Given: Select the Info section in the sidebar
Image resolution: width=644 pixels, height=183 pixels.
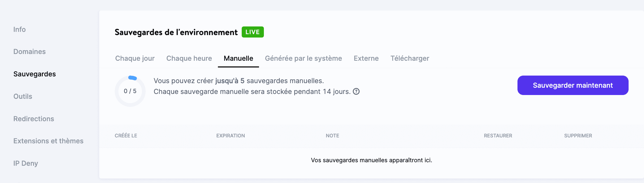Looking at the screenshot, I should pyautogui.click(x=19, y=29).
